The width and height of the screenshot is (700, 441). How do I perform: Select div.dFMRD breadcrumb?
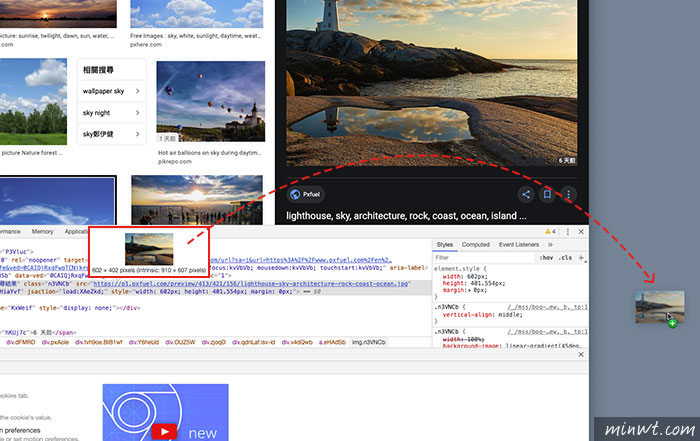tap(21, 342)
